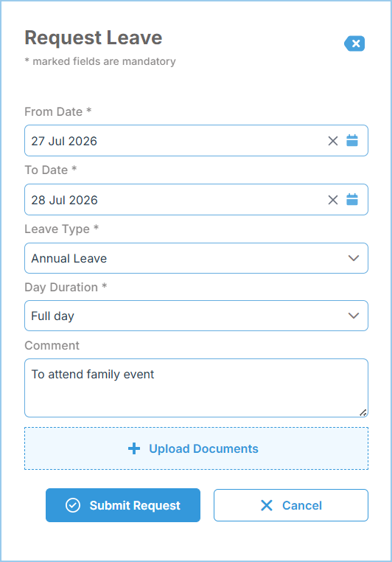
Task: Click the plus icon beside Upload Documents
Action: pos(134,448)
